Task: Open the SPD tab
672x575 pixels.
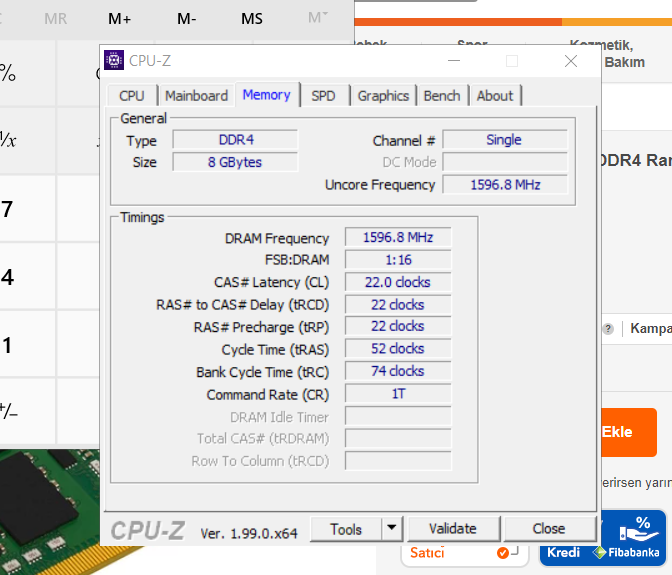Action: [x=323, y=96]
